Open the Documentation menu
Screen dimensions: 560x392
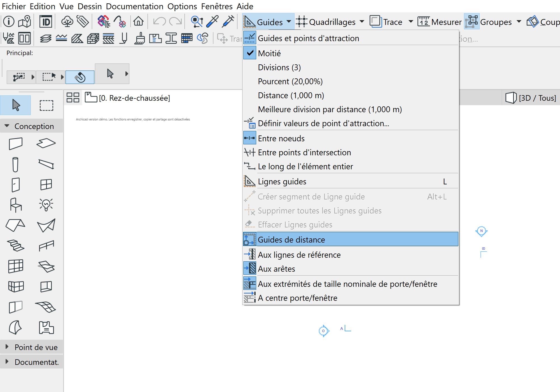pyautogui.click(x=134, y=6)
